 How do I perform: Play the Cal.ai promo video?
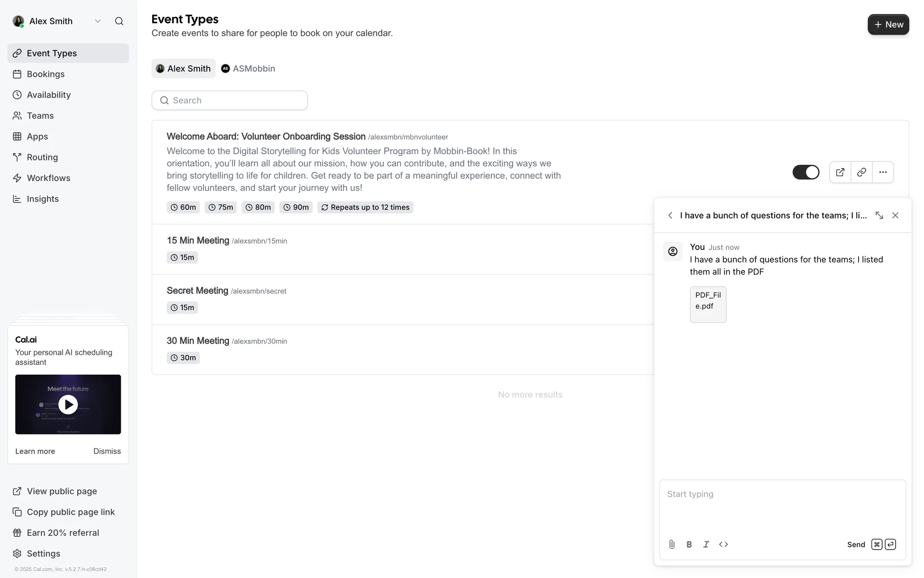[68, 405]
